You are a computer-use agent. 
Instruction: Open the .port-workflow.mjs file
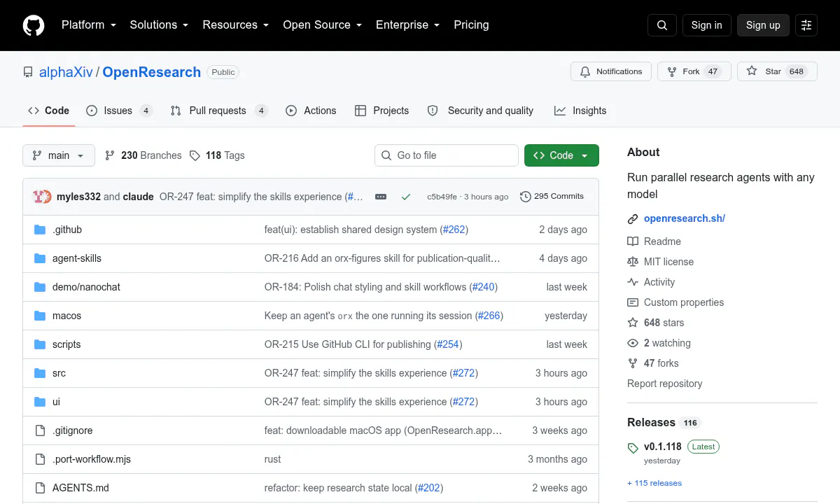(x=92, y=459)
